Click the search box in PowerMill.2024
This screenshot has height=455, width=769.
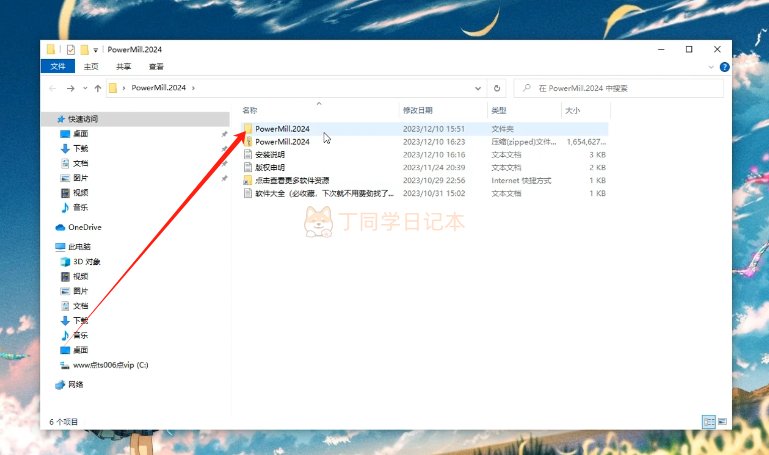(618, 88)
